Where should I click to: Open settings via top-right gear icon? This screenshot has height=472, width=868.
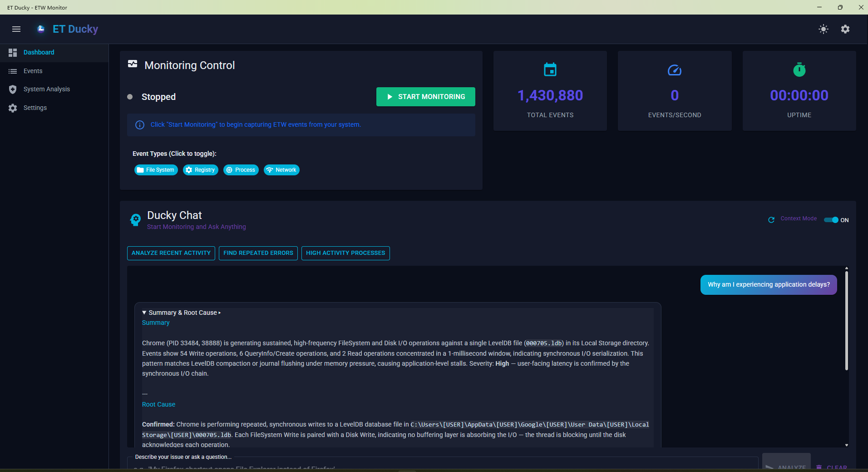[845, 29]
